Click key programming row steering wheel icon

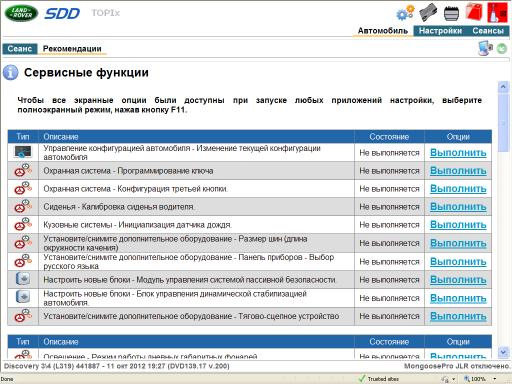pyautogui.click(x=23, y=170)
